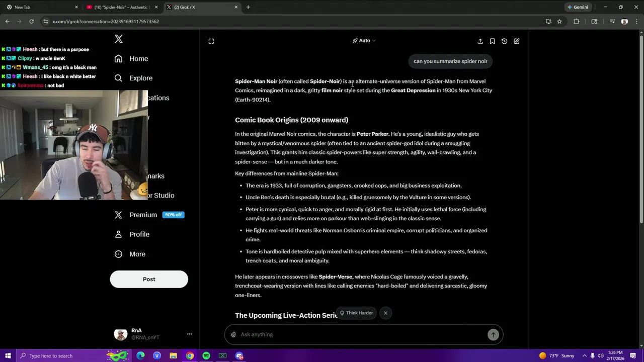Install app icon in address bar
This screenshot has width=644, height=362.
click(x=548, y=22)
